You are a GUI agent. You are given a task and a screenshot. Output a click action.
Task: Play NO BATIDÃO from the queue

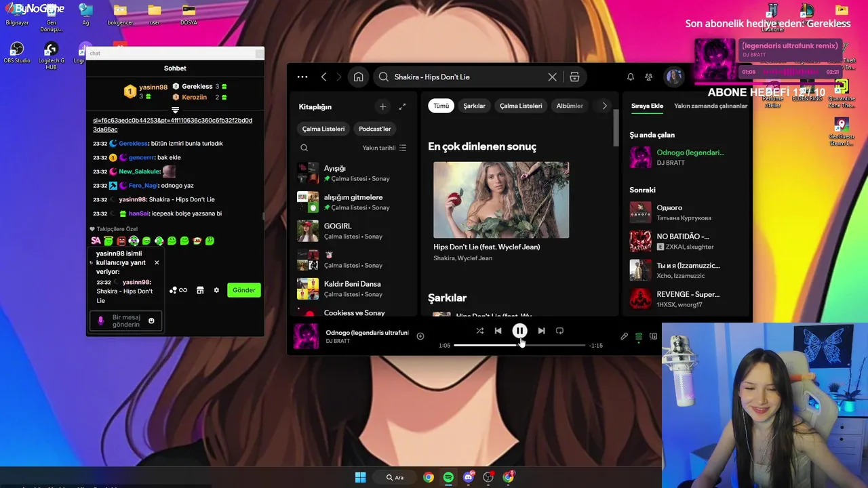[x=686, y=241]
